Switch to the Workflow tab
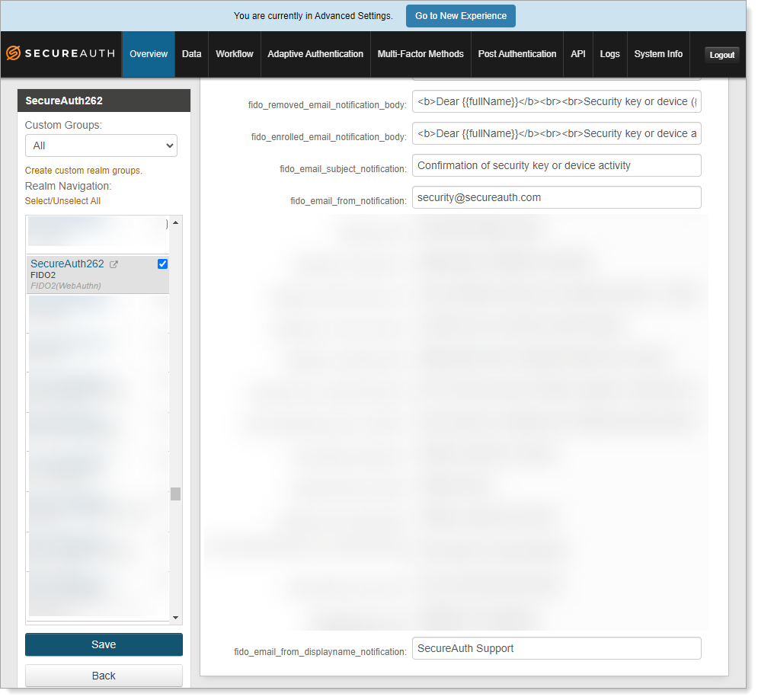The height and width of the screenshot is (700, 758). 234,53
